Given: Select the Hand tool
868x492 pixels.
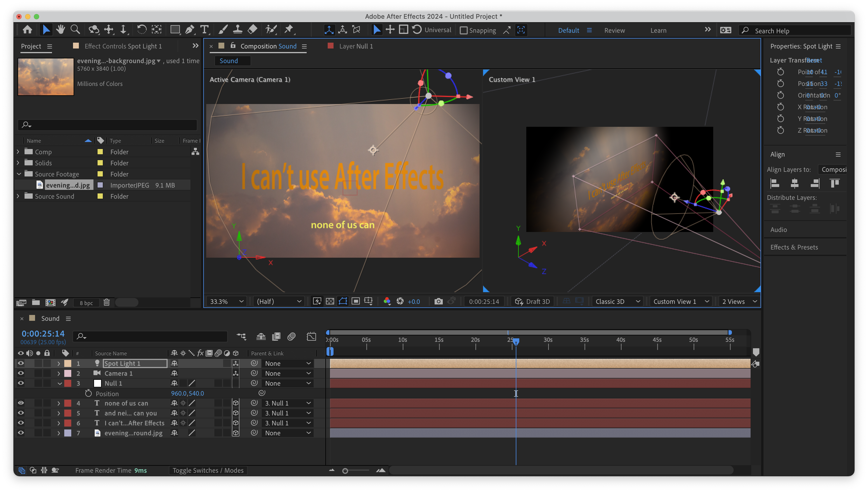Looking at the screenshot, I should click(61, 30).
